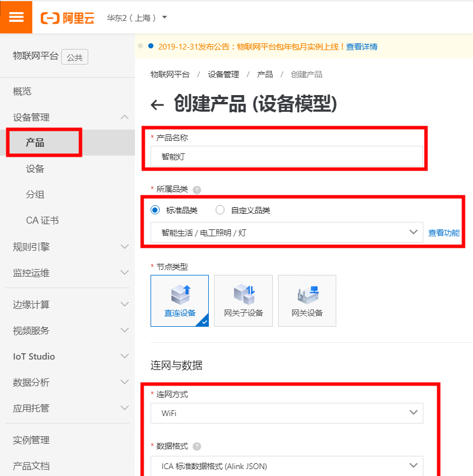This screenshot has height=476, width=473.
Task: Open 分组 in the sidebar
Action: pyautogui.click(x=35, y=194)
